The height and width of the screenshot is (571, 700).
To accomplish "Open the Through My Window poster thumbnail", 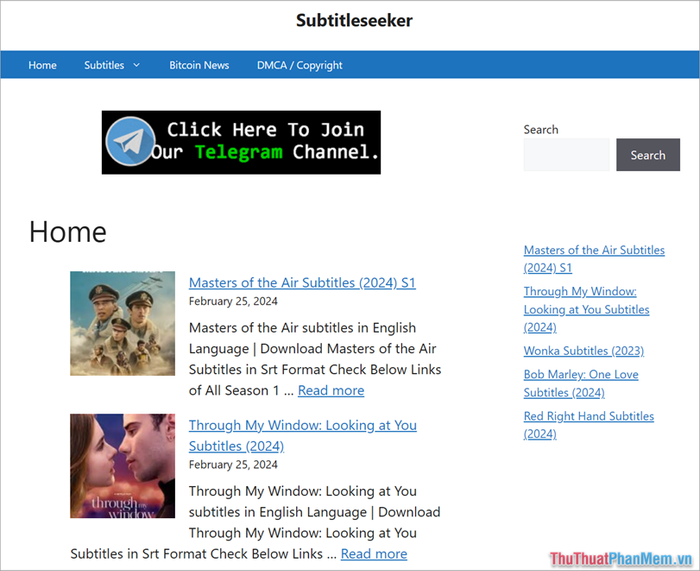I will coord(122,466).
